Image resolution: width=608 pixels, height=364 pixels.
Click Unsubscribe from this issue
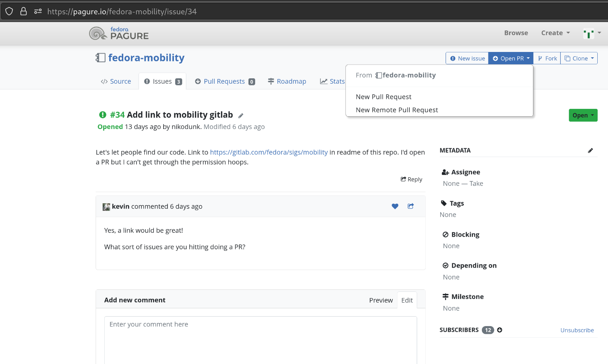click(x=577, y=330)
